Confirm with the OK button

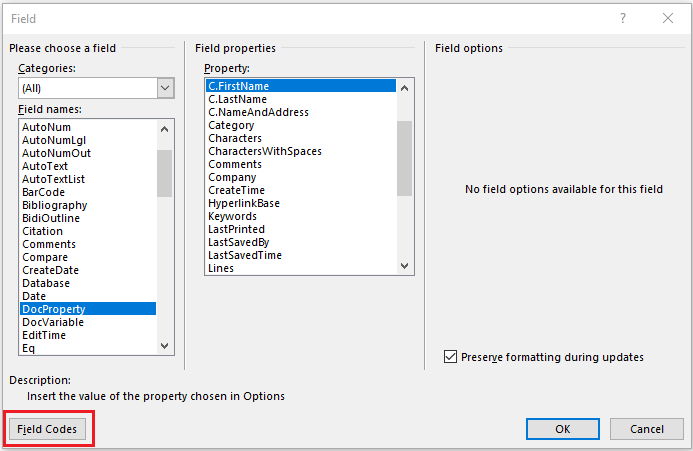click(x=563, y=429)
